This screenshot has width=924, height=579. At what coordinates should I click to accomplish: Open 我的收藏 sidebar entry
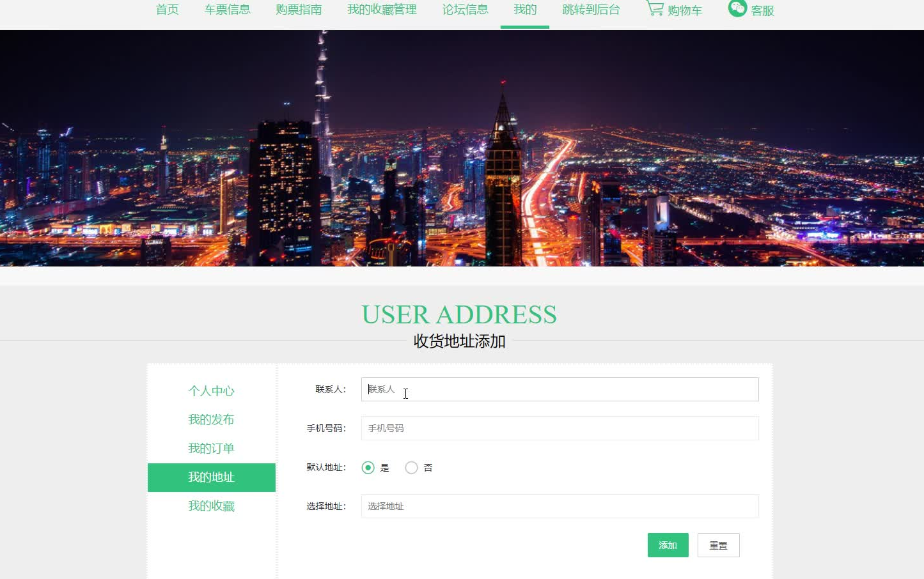(211, 506)
